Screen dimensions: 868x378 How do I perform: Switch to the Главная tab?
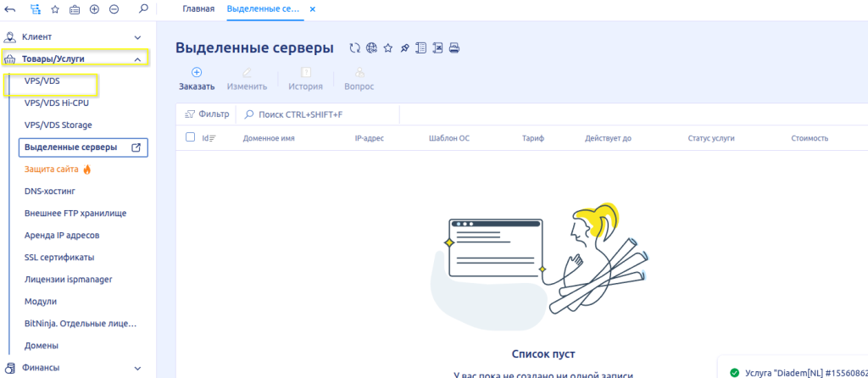[x=199, y=9]
